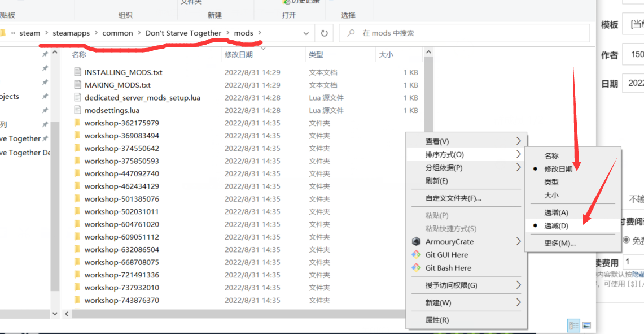644x334 pixels.
Task: Choose 自定义文件夹(F)... in context menu
Action: pyautogui.click(x=467, y=198)
